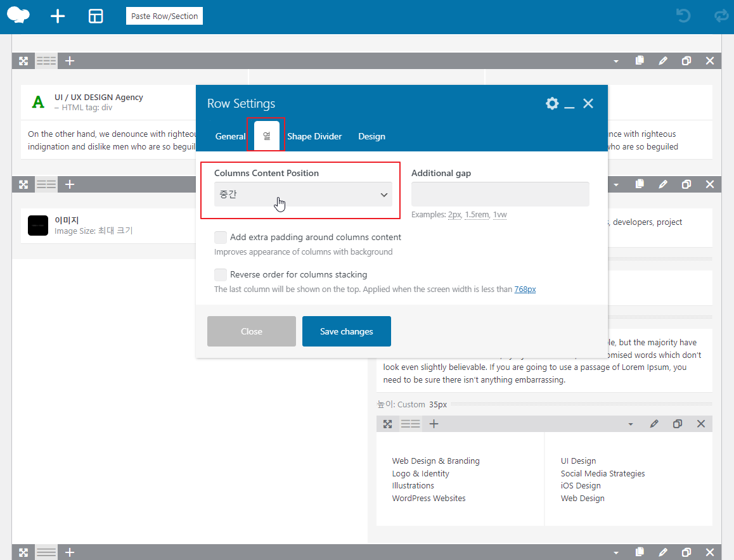734x560 pixels.
Task: Click the cloud logo icon in top bar
Action: click(18, 15)
